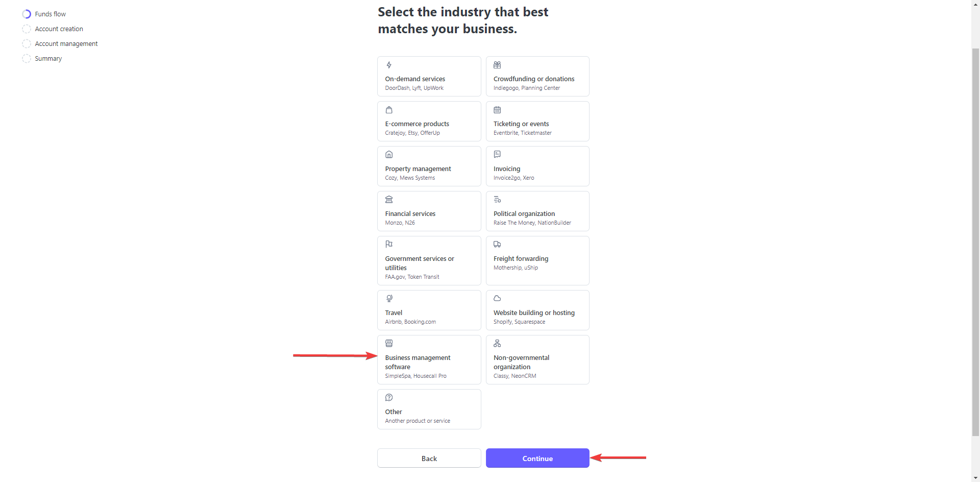
Task: Click the house icon for Property management
Action: click(389, 155)
